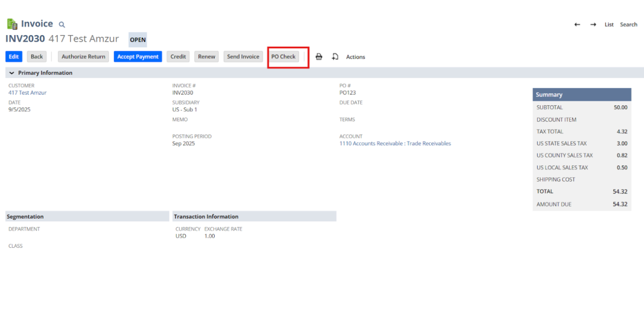Viewport: 644px width, 328px height.
Task: Click the green invoice page icon
Action: coord(12,24)
